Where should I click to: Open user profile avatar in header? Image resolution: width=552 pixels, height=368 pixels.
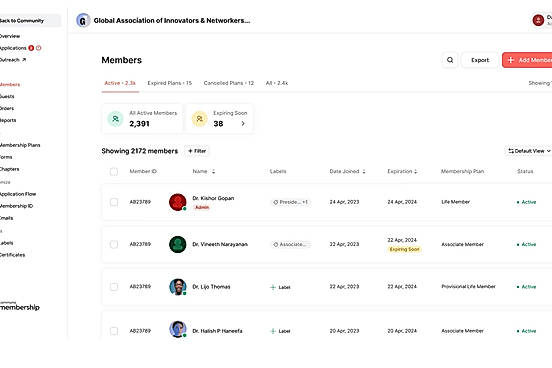pyautogui.click(x=538, y=20)
